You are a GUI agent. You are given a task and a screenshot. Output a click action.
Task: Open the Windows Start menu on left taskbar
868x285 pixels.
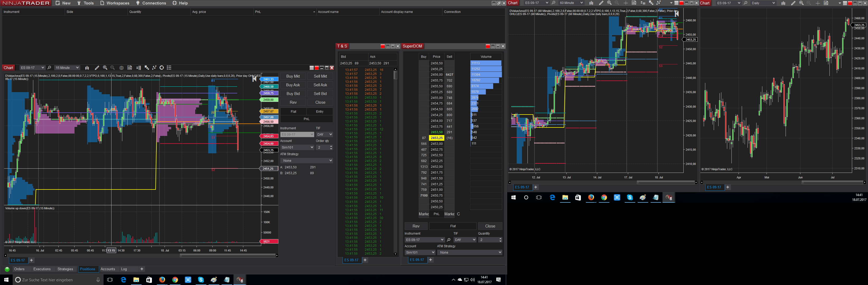6,280
